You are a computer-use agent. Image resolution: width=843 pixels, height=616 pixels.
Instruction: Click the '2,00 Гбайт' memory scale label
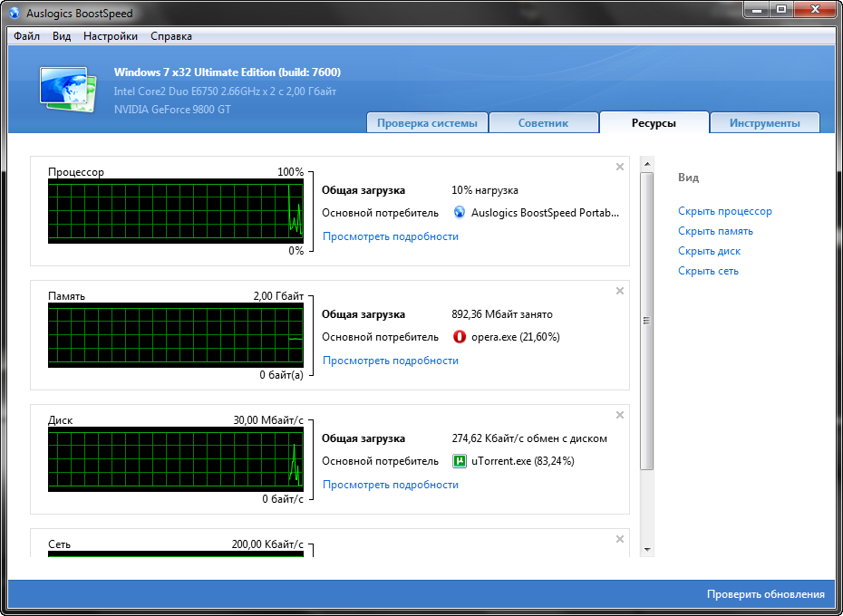278,296
